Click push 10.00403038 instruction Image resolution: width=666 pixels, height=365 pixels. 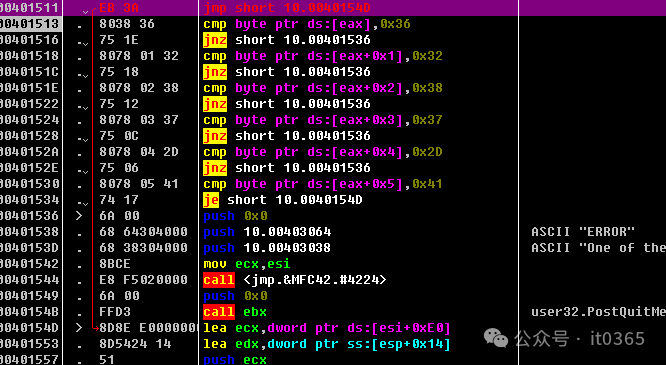[x=267, y=248]
